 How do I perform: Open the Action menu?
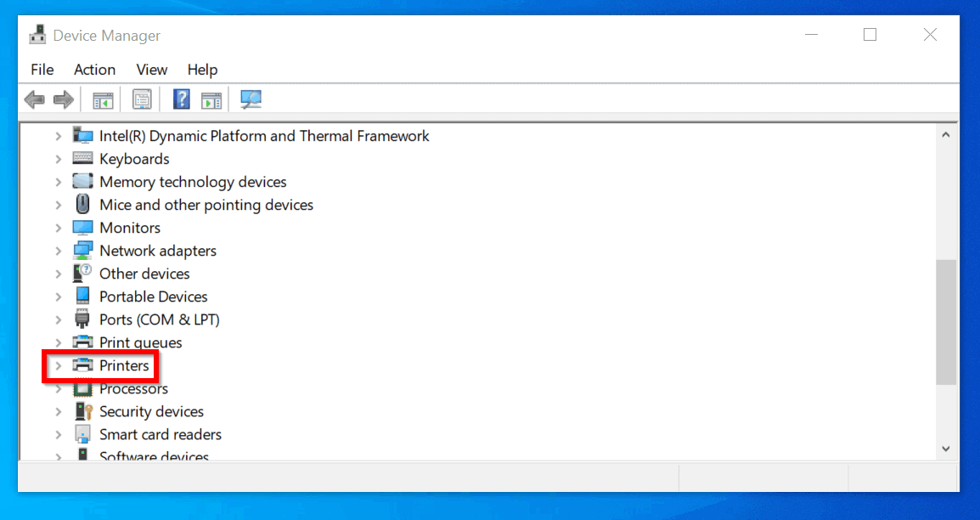point(93,70)
